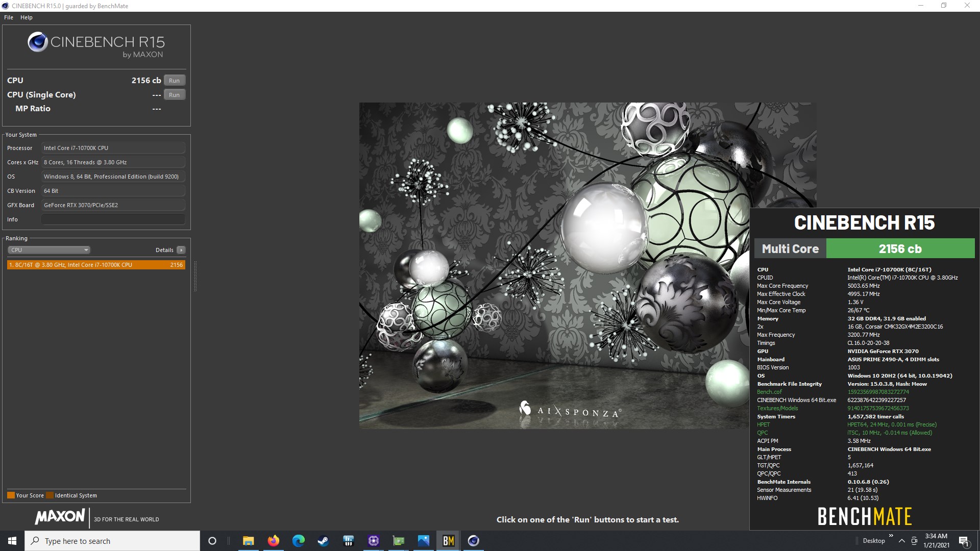980x551 pixels.
Task: Open the white bar-graph app taskbar icon
Action: point(349,541)
